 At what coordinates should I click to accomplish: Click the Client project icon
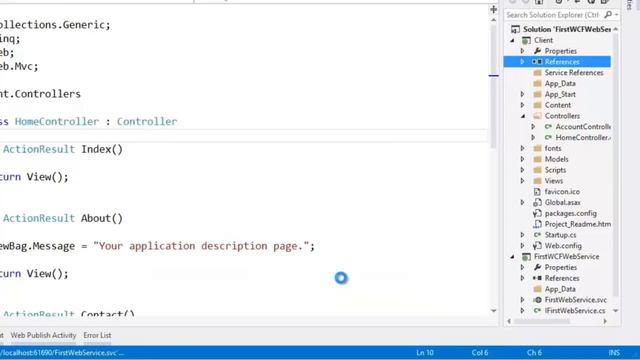tap(527, 40)
